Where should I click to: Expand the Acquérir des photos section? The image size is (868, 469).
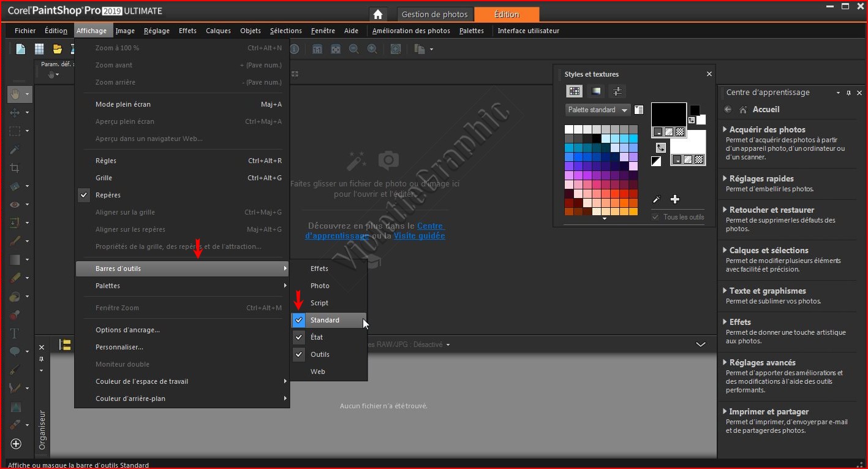(x=767, y=129)
